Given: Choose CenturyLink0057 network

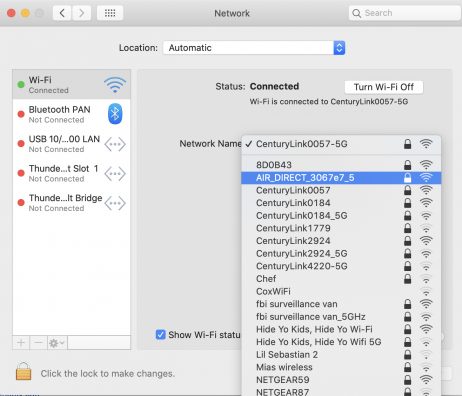Looking at the screenshot, I should click(x=341, y=190).
